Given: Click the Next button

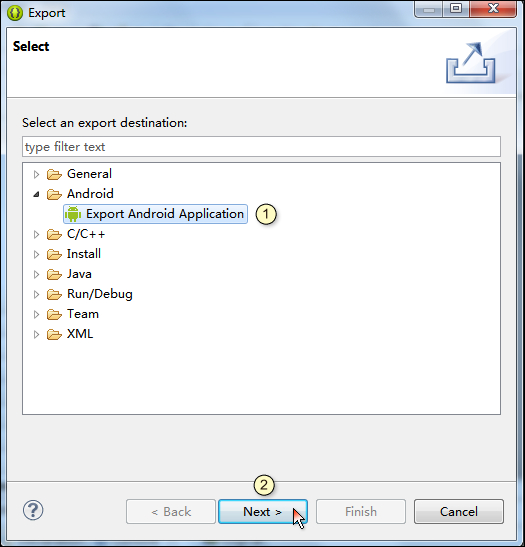Looking at the screenshot, I should pyautogui.click(x=263, y=511).
